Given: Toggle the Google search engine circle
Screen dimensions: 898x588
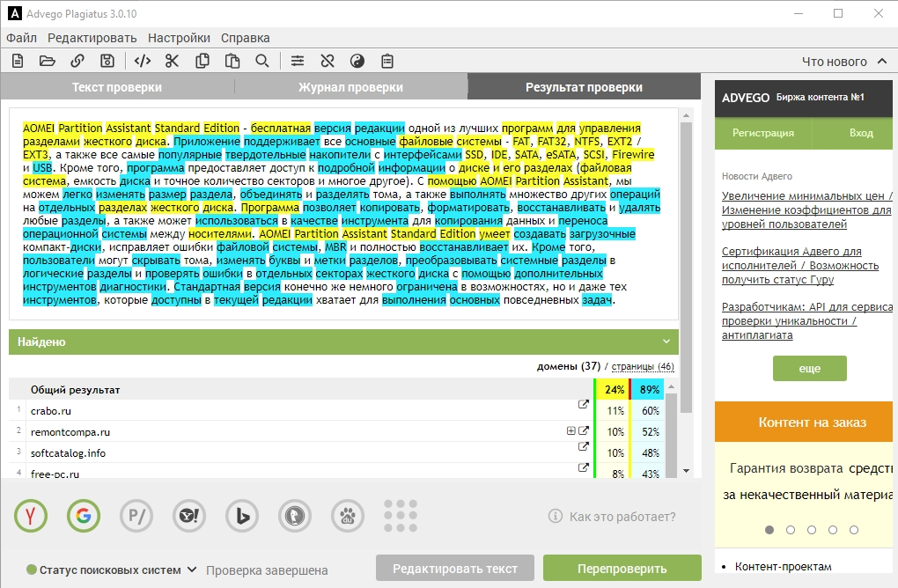Looking at the screenshot, I should coord(84,516).
